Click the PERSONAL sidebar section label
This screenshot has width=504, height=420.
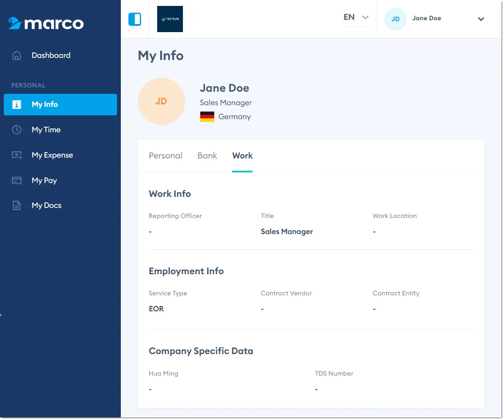click(x=28, y=85)
